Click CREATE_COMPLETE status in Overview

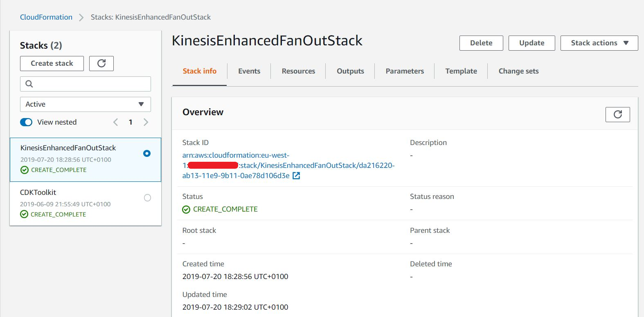225,209
